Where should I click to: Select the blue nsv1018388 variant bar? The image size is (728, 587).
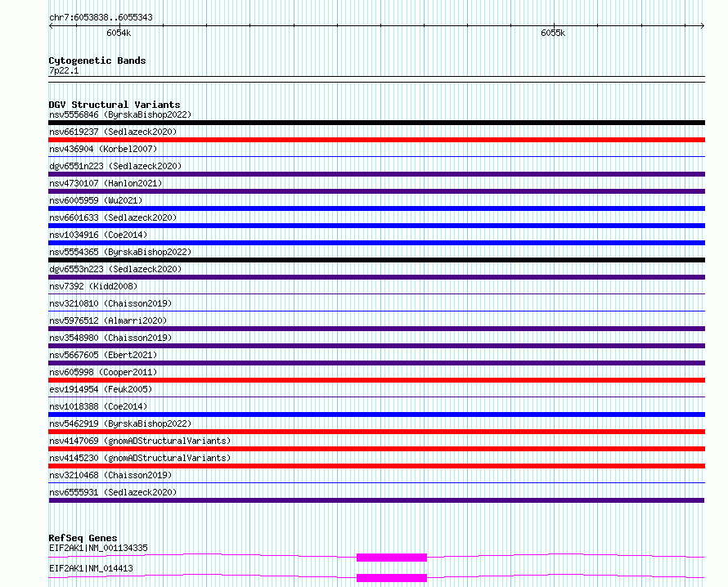tap(376, 414)
